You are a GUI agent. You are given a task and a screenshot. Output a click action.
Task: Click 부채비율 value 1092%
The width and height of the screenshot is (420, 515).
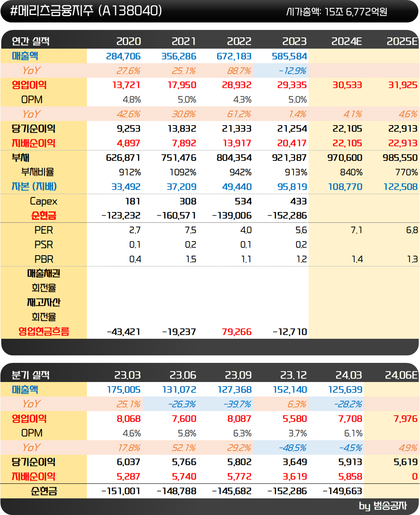click(183, 172)
